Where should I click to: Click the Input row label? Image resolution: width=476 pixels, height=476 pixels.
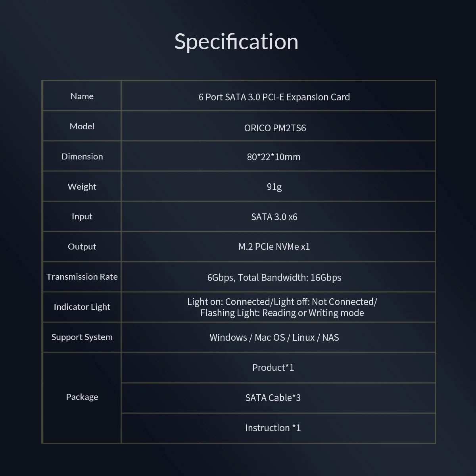82,216
